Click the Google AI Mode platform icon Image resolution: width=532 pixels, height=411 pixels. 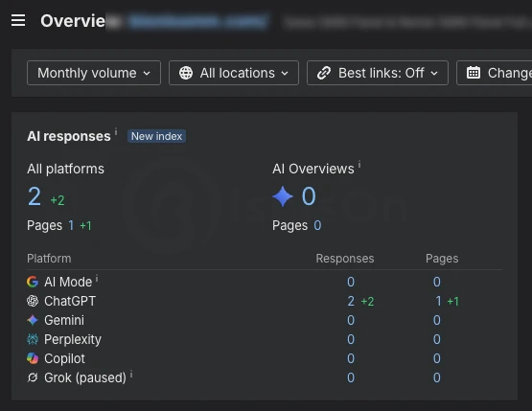[33, 282]
